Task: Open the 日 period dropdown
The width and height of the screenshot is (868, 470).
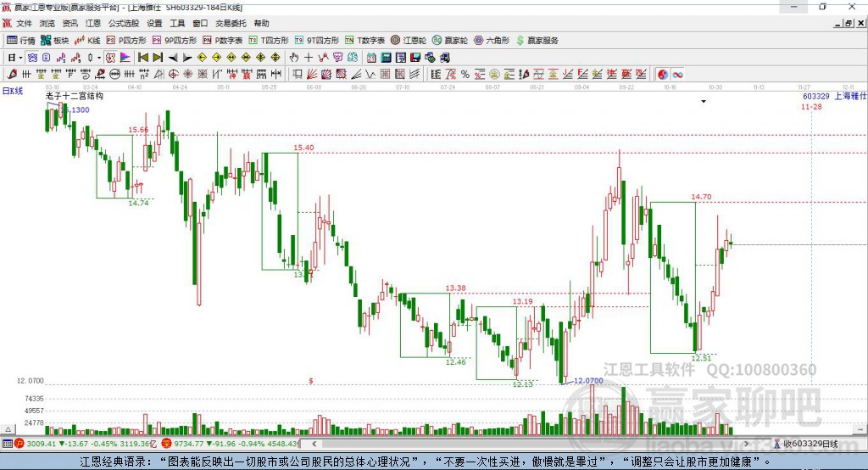Action: point(14,57)
